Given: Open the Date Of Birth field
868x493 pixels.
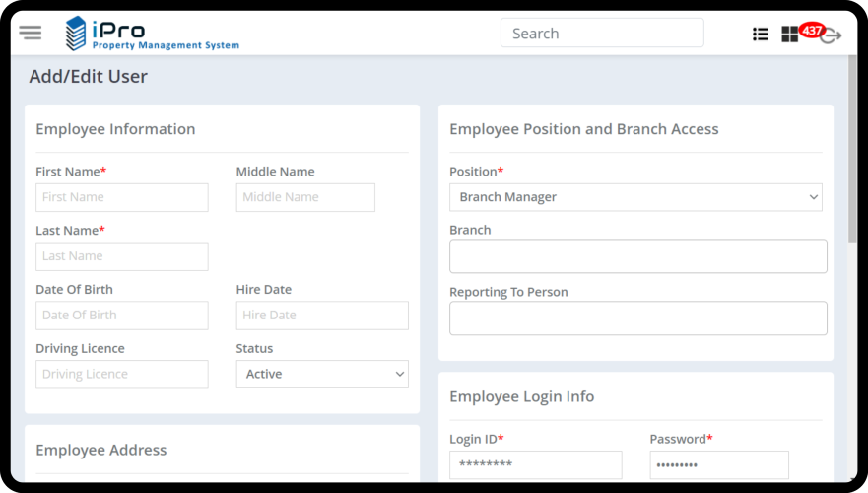Looking at the screenshot, I should click(122, 316).
